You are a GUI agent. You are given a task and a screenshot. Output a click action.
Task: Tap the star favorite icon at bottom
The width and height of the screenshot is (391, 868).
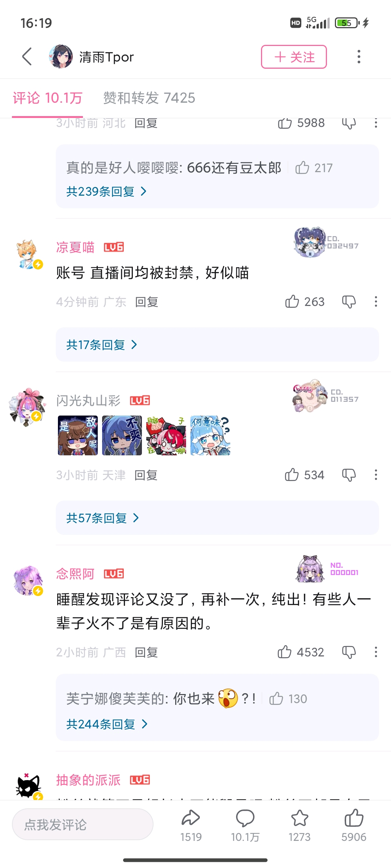coord(299,818)
